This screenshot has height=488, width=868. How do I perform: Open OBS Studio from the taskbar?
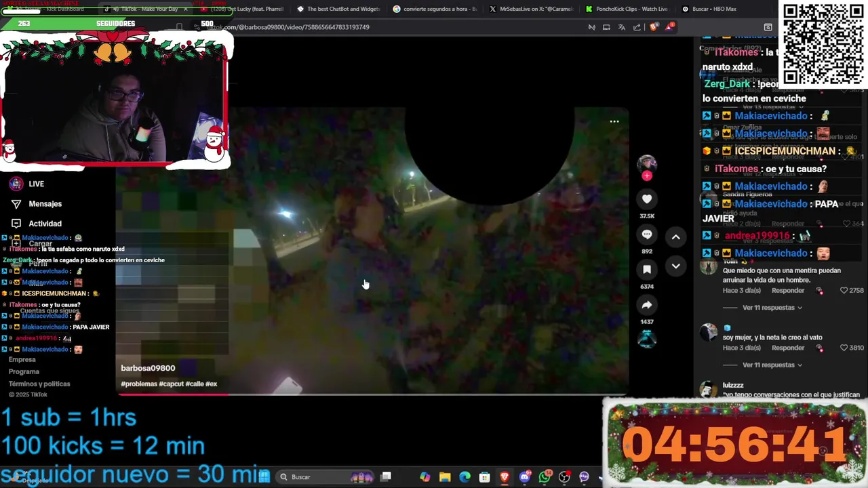click(564, 476)
